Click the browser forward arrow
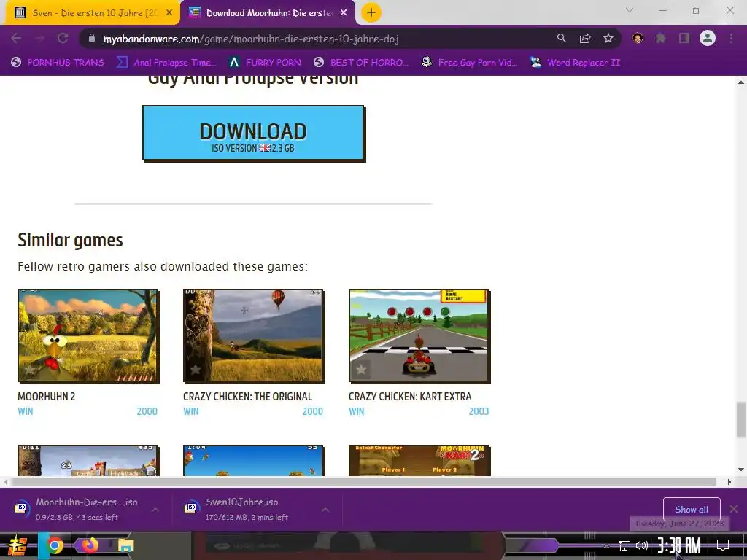 pyautogui.click(x=39, y=38)
